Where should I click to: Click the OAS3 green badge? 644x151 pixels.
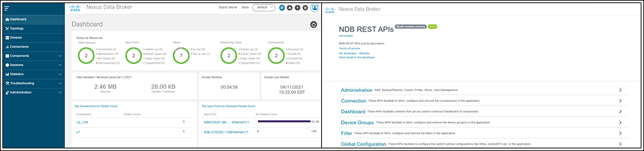pos(432,26)
